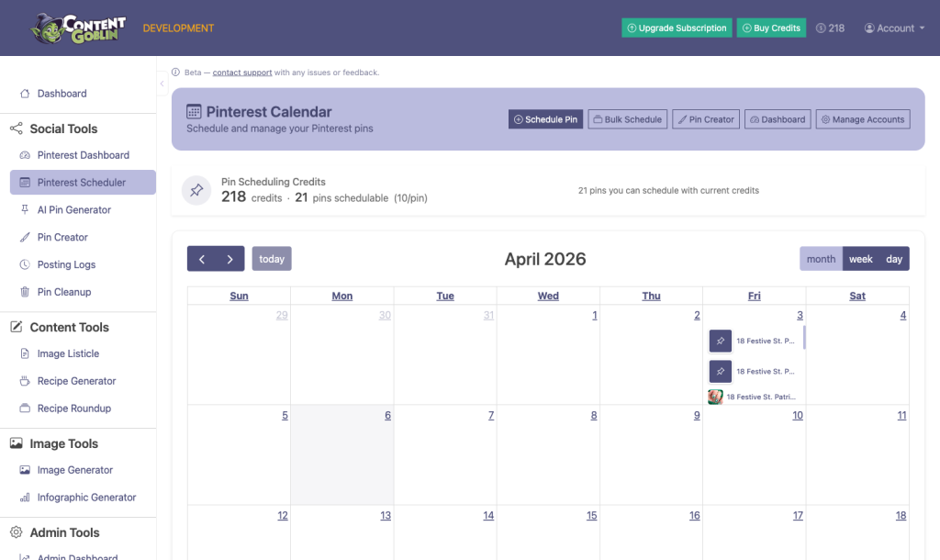Advance to the next month

coord(230,259)
